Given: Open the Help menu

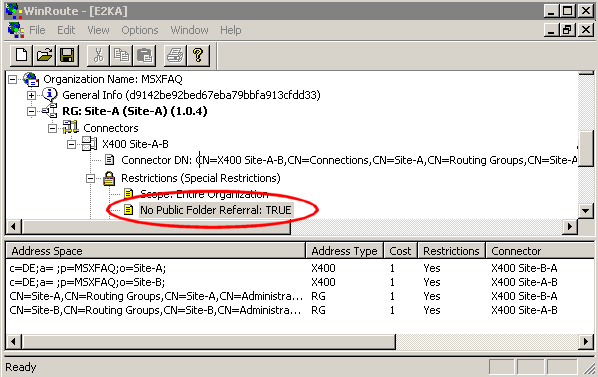Looking at the screenshot, I should pos(231,30).
